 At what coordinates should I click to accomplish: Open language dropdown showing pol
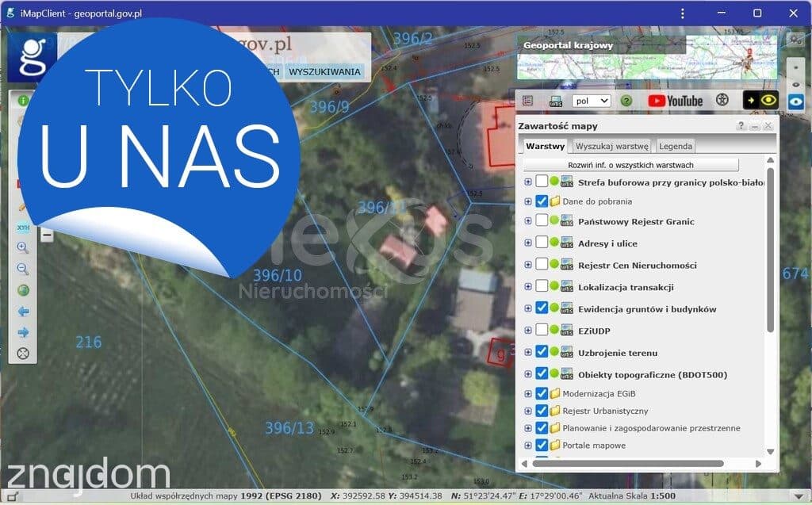click(x=591, y=101)
